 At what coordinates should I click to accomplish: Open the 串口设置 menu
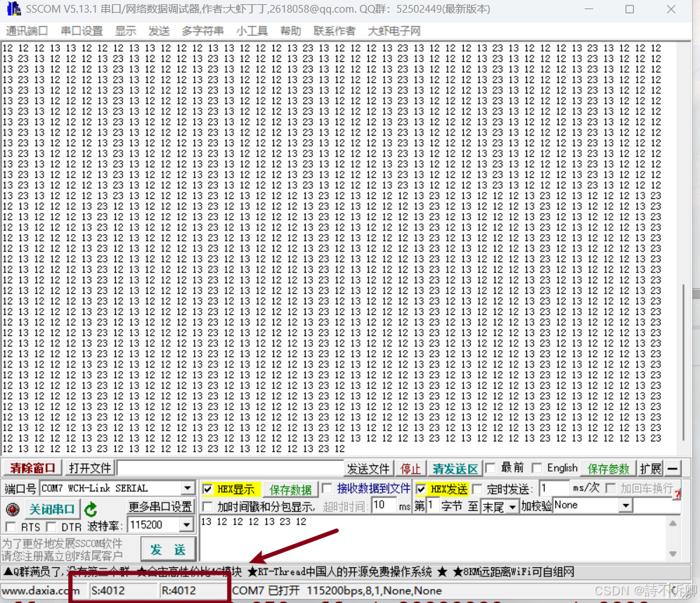(x=82, y=31)
